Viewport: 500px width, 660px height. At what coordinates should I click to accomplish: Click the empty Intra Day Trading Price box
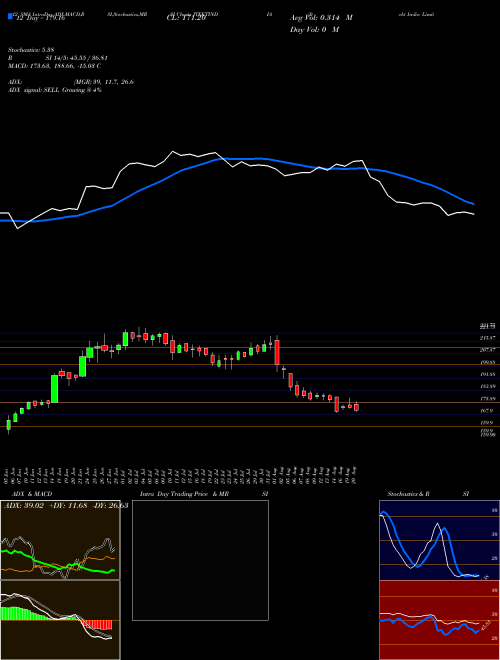tap(200, 560)
